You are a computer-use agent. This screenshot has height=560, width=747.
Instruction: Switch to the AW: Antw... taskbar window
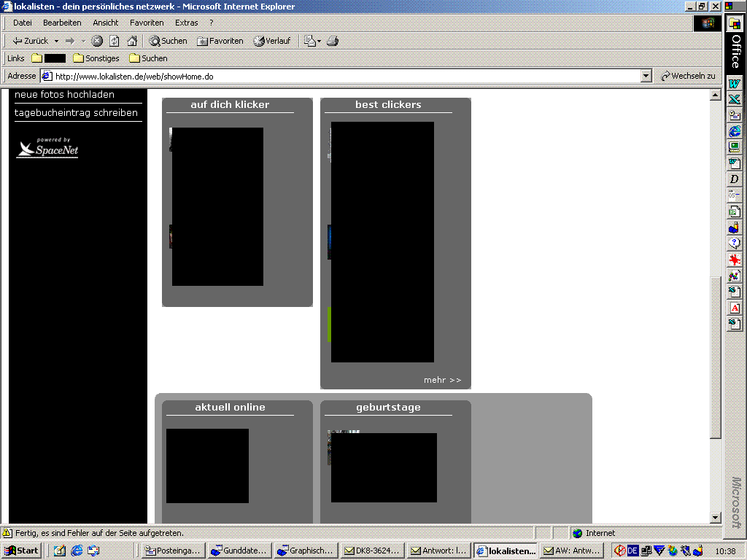[573, 551]
